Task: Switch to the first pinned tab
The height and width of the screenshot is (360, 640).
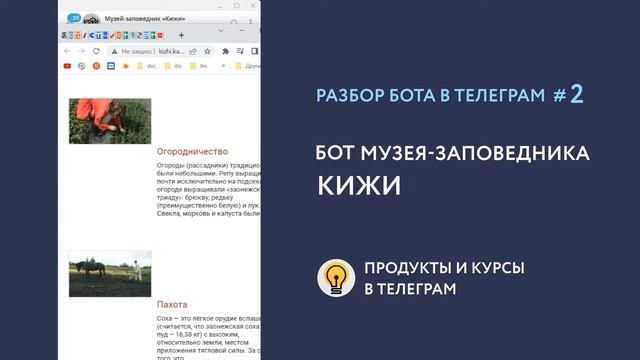Action: 64,36
